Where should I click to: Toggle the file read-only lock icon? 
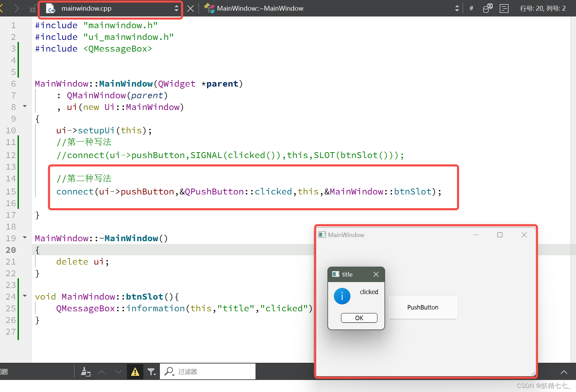(33, 9)
